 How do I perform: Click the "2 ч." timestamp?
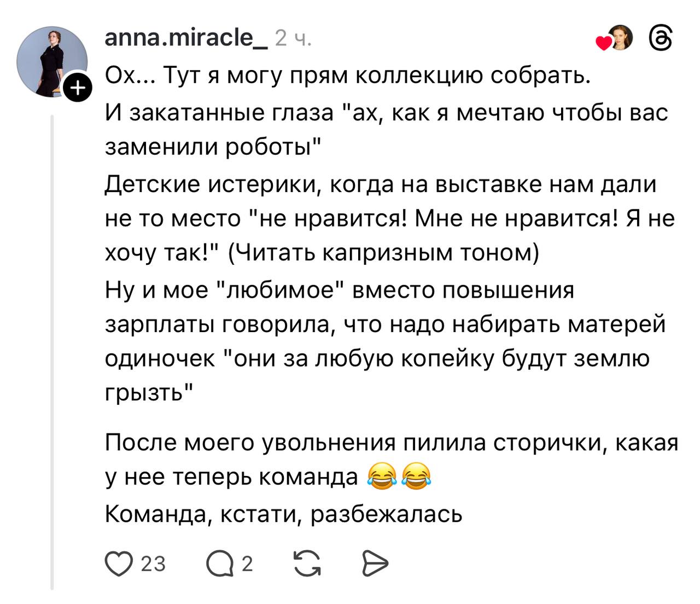click(x=293, y=38)
